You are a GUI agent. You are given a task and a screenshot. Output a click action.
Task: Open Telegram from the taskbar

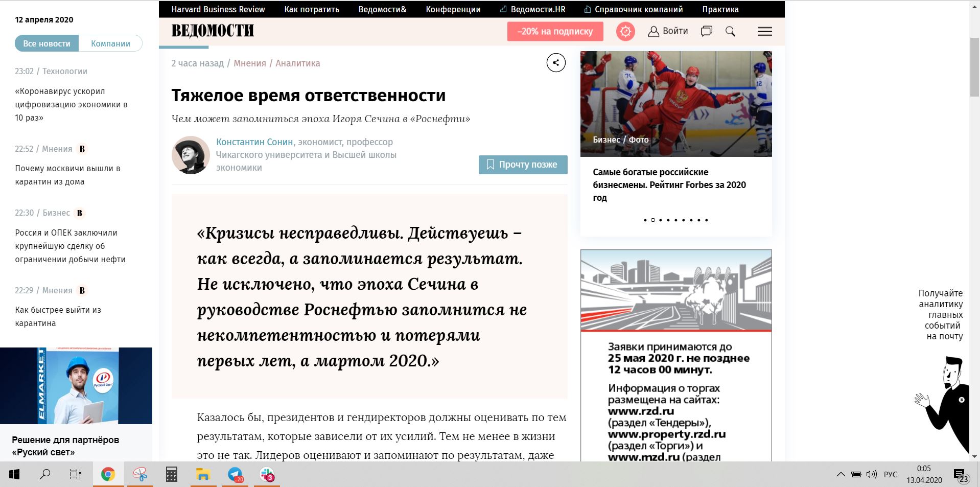click(236, 475)
